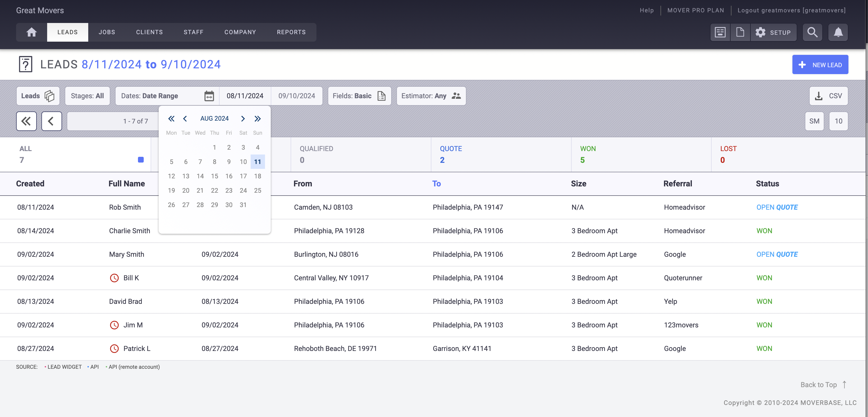Open the date range calendar icon

209,96
